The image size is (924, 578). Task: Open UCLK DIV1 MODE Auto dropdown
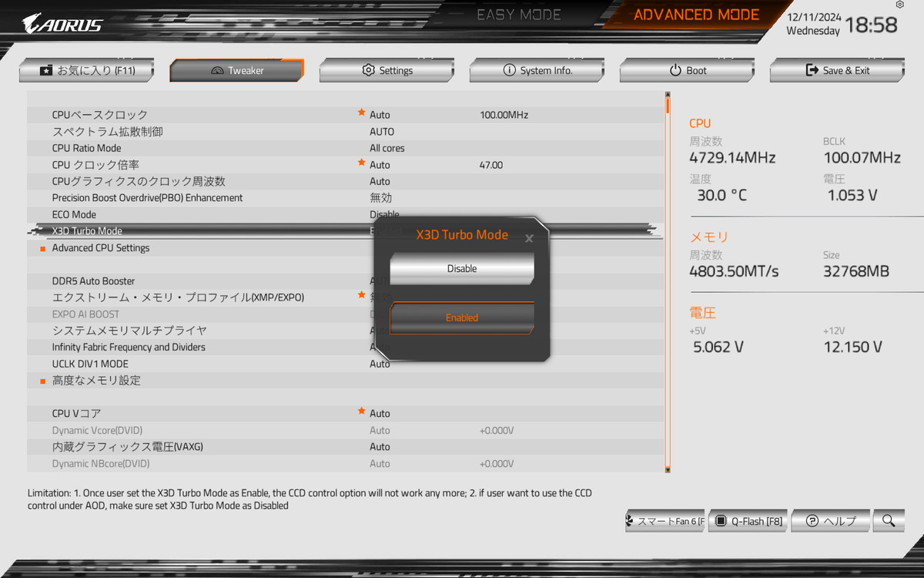click(x=380, y=364)
